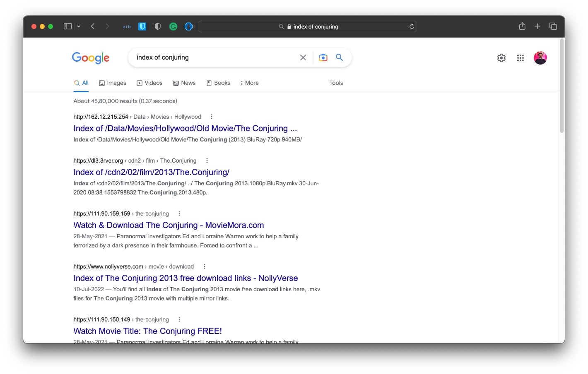Switch to the Images tab

113,83
